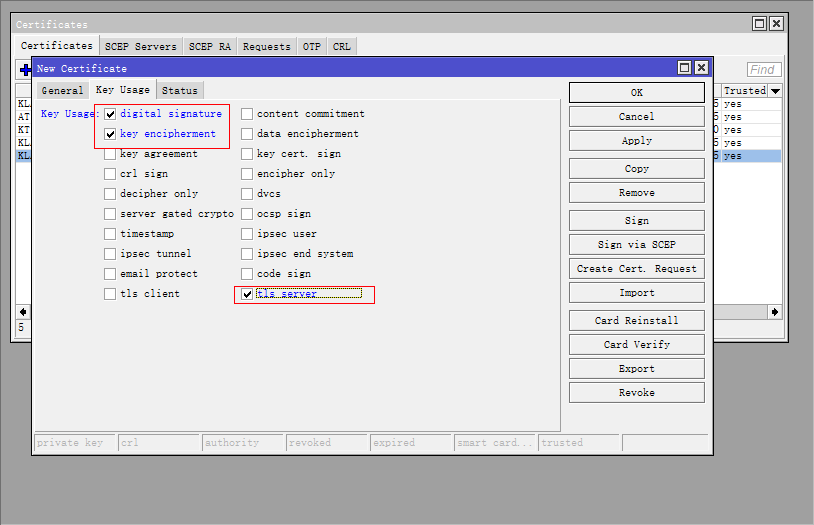
Task: Disable the tls server key usage
Action: (247, 294)
